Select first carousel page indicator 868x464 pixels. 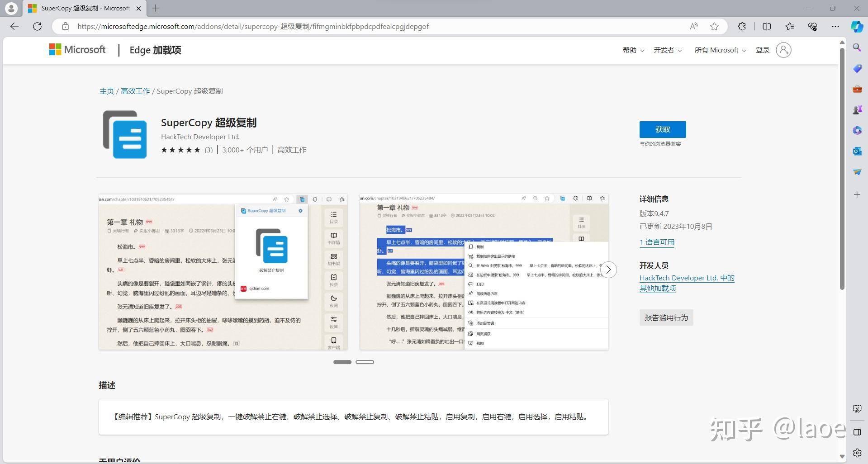(342, 362)
